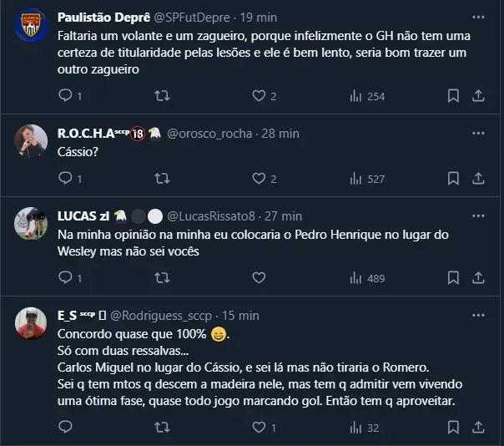
Task: Open more options on R.O.C.H.A tweet
Action: pos(477,134)
